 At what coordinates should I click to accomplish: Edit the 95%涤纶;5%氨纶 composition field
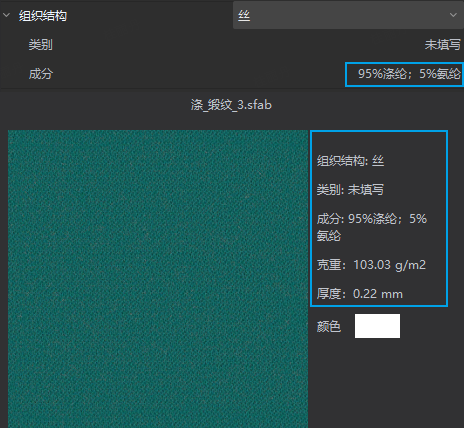404,74
